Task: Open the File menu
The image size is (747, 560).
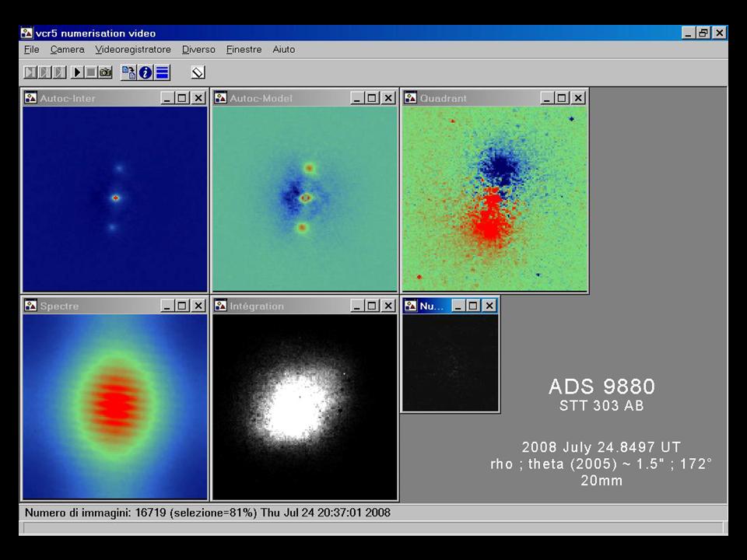Action: [x=31, y=49]
